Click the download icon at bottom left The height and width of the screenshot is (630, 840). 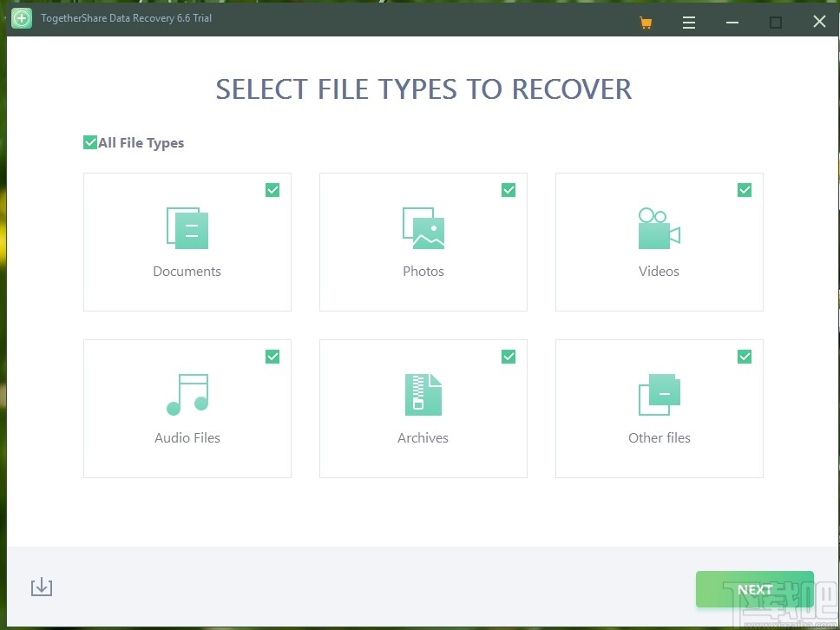click(41, 587)
